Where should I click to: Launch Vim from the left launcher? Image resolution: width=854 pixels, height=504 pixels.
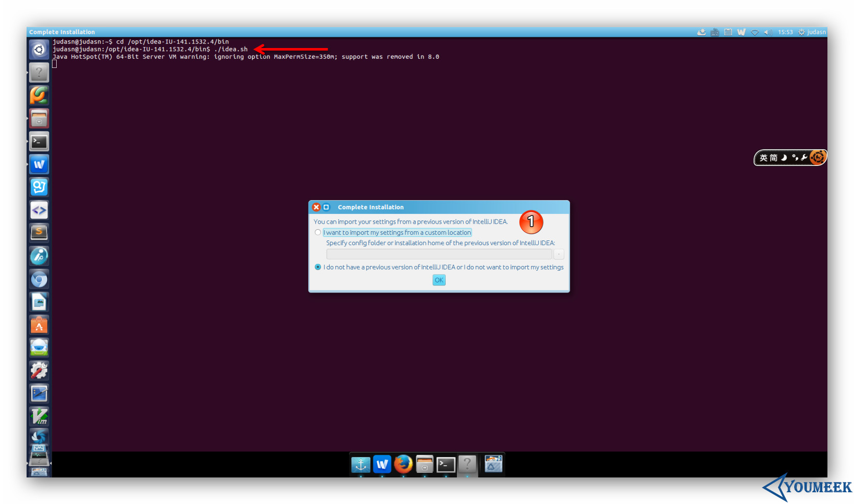point(39,416)
